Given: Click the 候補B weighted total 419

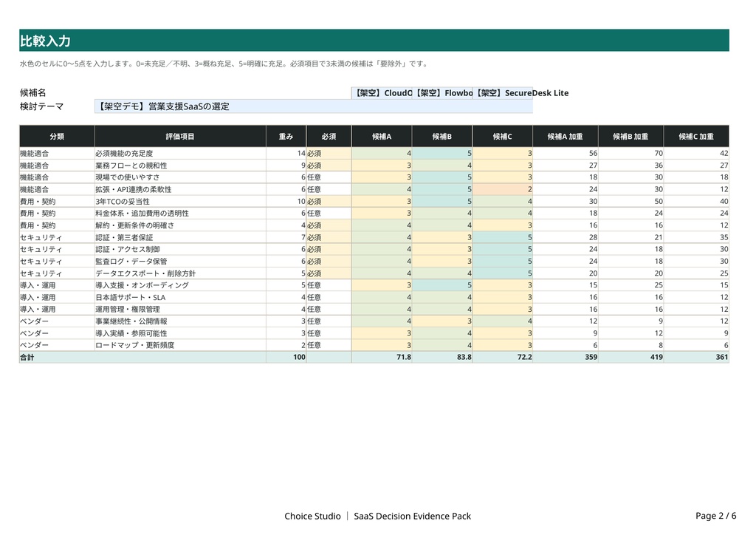Looking at the screenshot, I should tap(630, 357).
